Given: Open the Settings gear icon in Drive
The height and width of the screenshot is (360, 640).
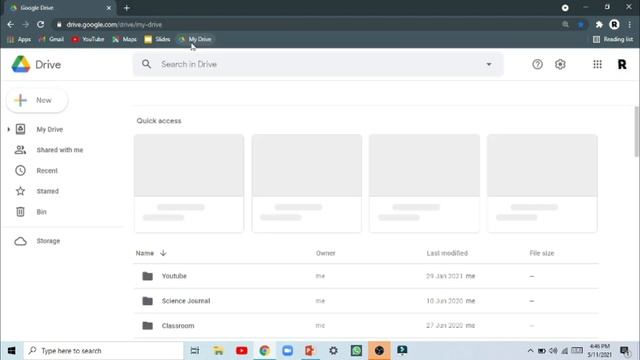Looking at the screenshot, I should [560, 64].
